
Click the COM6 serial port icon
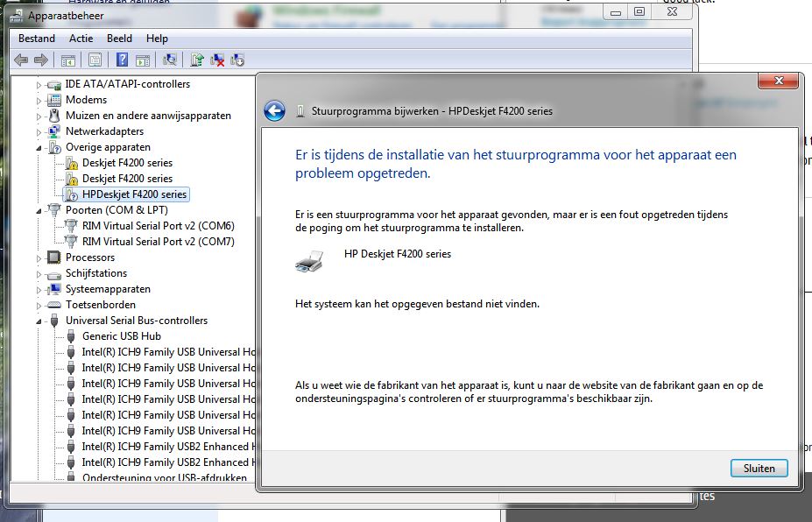pyautogui.click(x=70, y=226)
